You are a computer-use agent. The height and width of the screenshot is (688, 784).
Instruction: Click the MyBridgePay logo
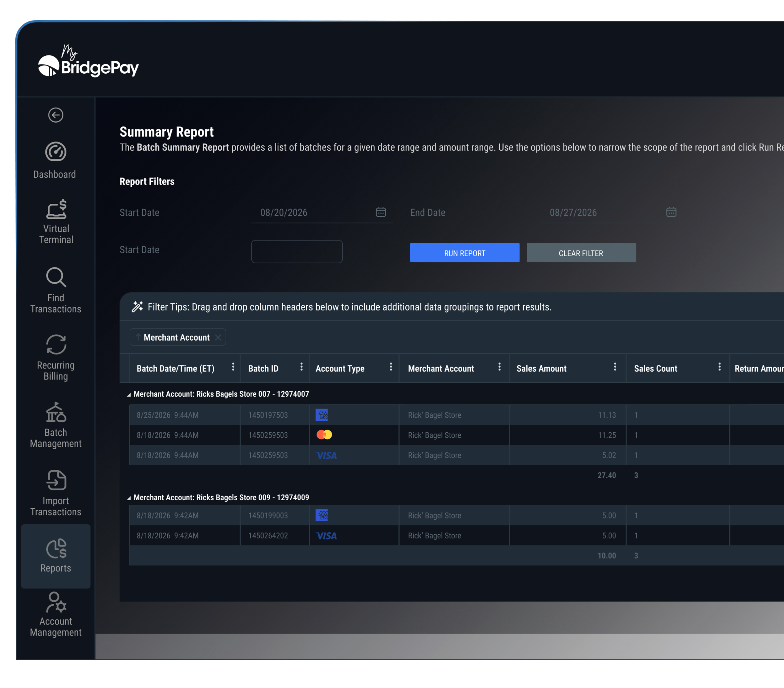[88, 61]
